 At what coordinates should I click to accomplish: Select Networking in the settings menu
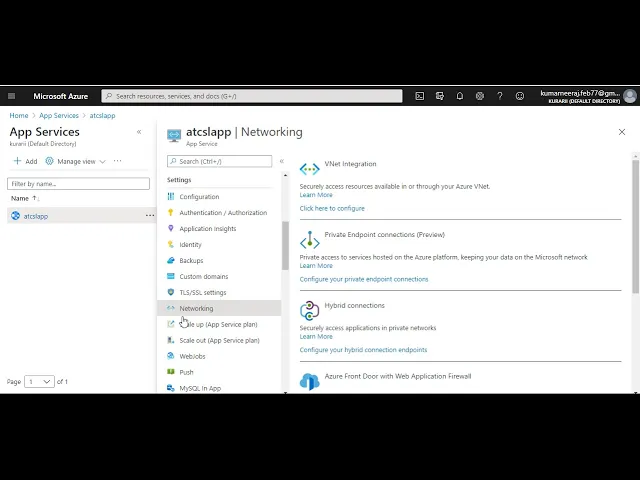(x=219, y=308)
